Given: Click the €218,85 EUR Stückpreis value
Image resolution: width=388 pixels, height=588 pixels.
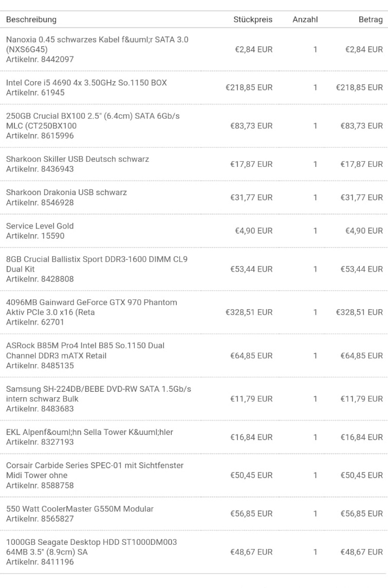Looking at the screenshot, I should coord(249,88).
